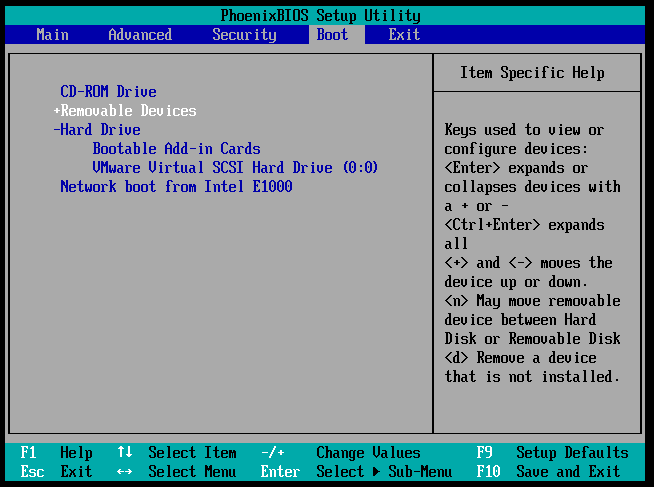Switch to the Main tab
This screenshot has height=487, width=654.
click(x=52, y=35)
